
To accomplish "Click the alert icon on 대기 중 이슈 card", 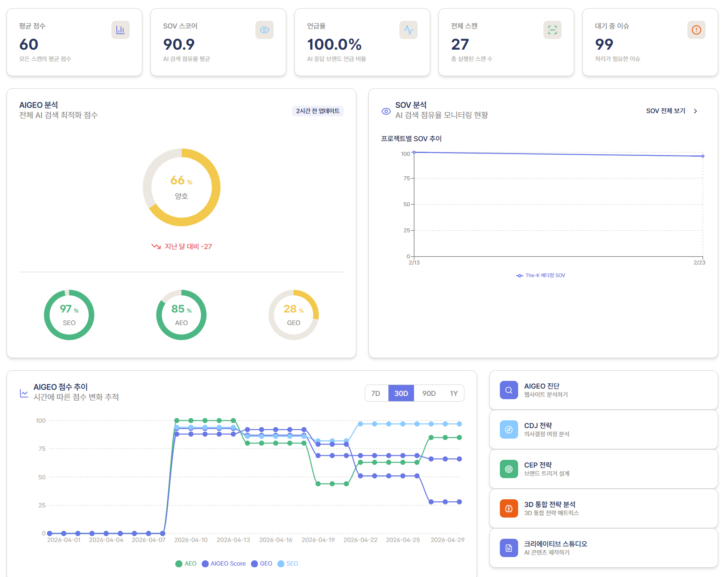I will pyautogui.click(x=696, y=30).
